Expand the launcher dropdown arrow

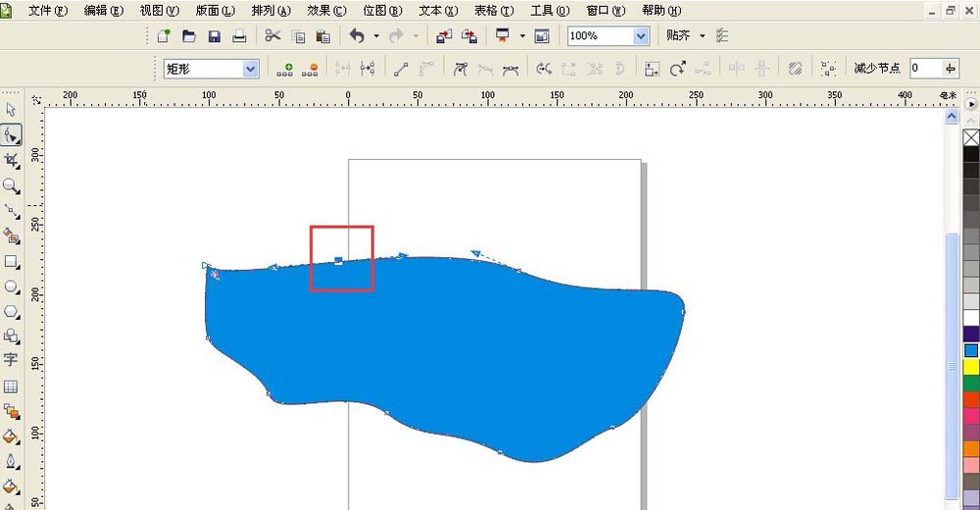522,35
